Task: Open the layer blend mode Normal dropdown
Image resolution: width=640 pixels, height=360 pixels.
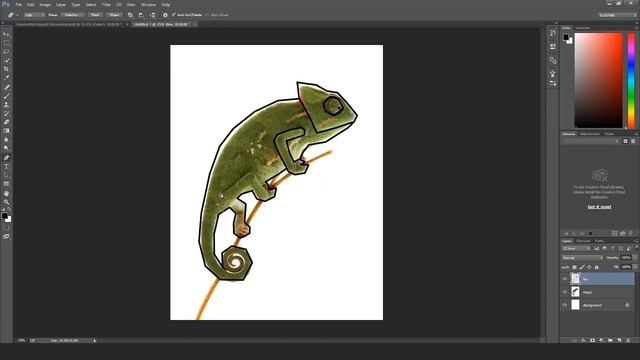Action: pyautogui.click(x=582, y=258)
